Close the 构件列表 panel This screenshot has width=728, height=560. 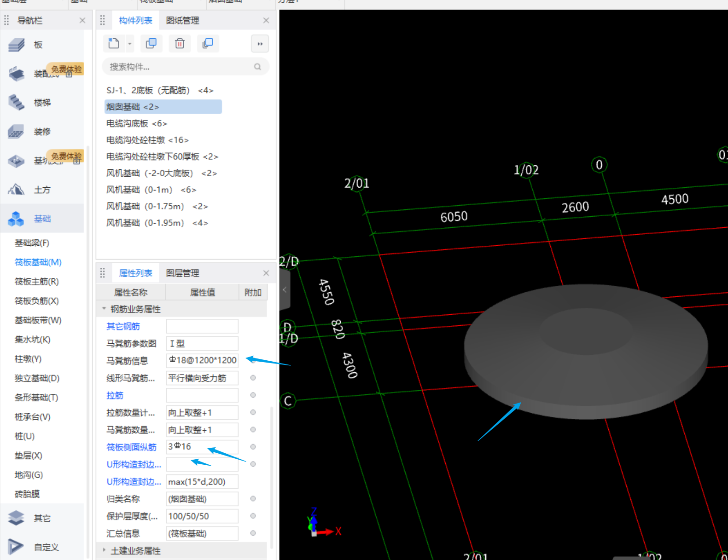coord(266,20)
